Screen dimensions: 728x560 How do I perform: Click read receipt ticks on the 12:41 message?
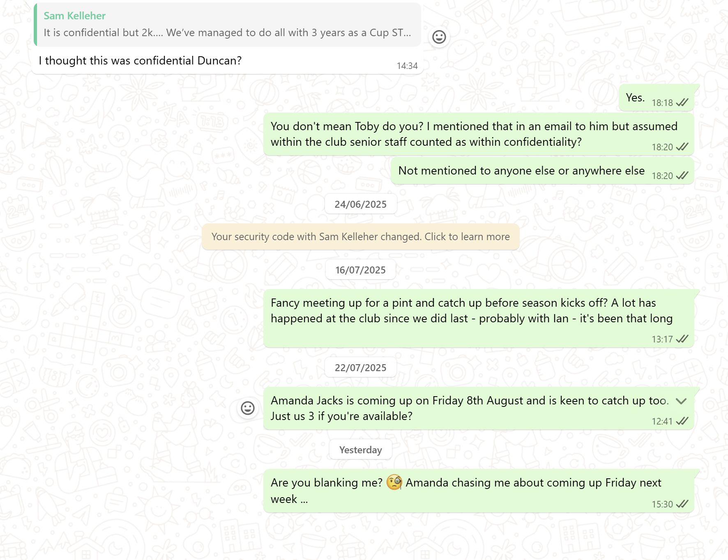coord(682,421)
